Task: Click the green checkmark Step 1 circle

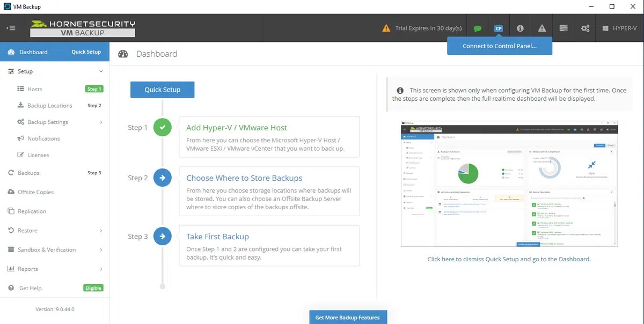Action: (162, 128)
